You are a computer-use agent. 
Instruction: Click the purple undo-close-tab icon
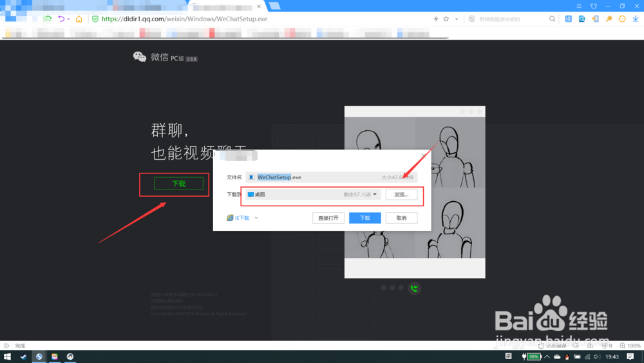(61, 19)
